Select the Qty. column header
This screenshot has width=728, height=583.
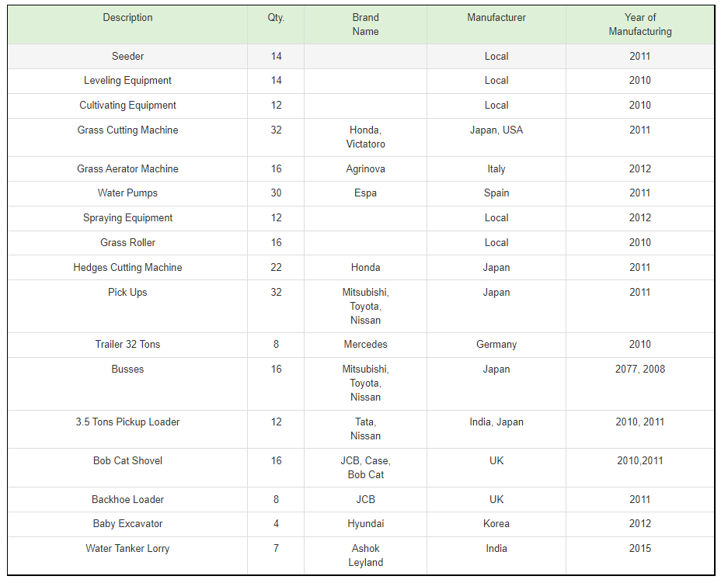(276, 25)
